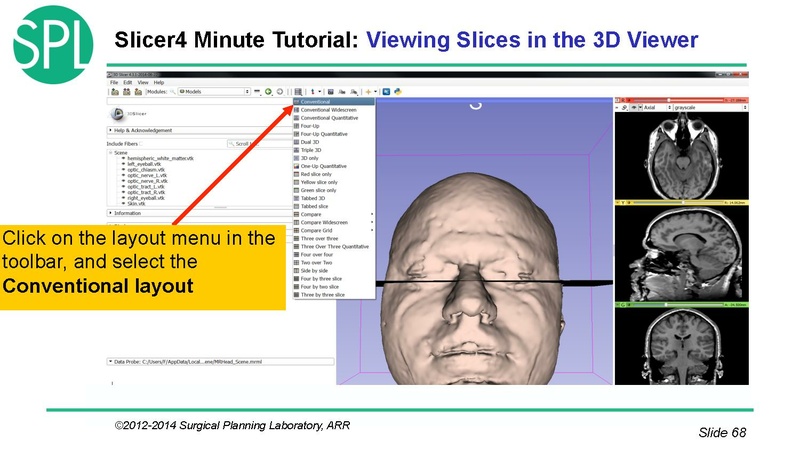Select optic_tract_L.vtk in the scene tree
800x450 pixels.
(146, 187)
